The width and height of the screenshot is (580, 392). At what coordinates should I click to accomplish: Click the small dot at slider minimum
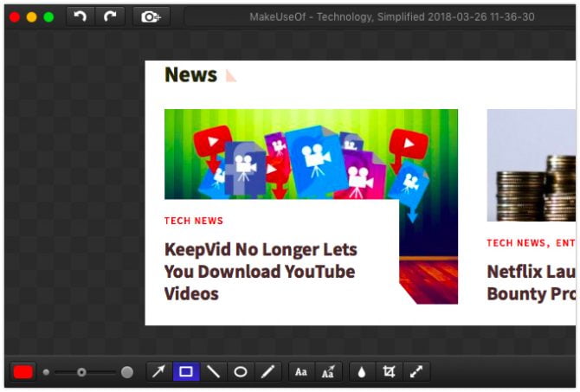coord(46,372)
